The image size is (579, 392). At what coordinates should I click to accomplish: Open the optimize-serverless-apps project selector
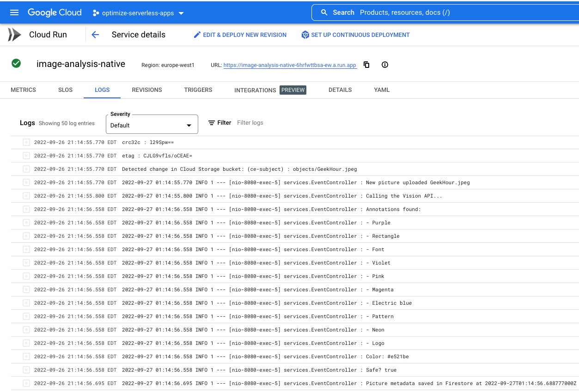tap(138, 13)
